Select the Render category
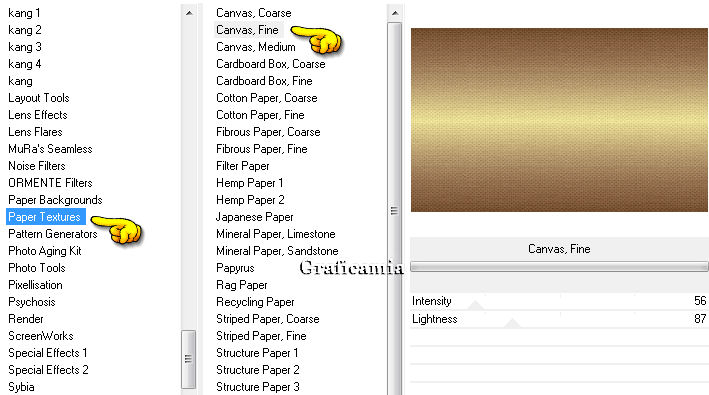709x395 pixels. 26,319
